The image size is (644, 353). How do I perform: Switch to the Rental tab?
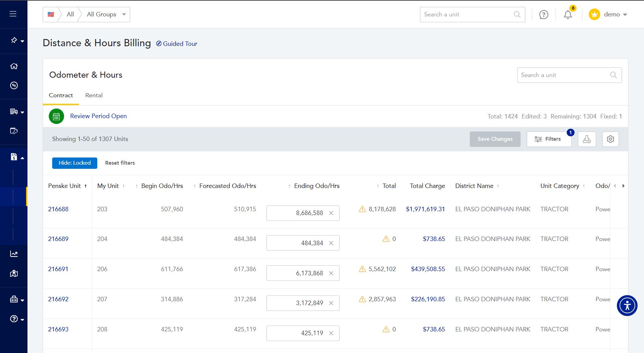tap(94, 96)
